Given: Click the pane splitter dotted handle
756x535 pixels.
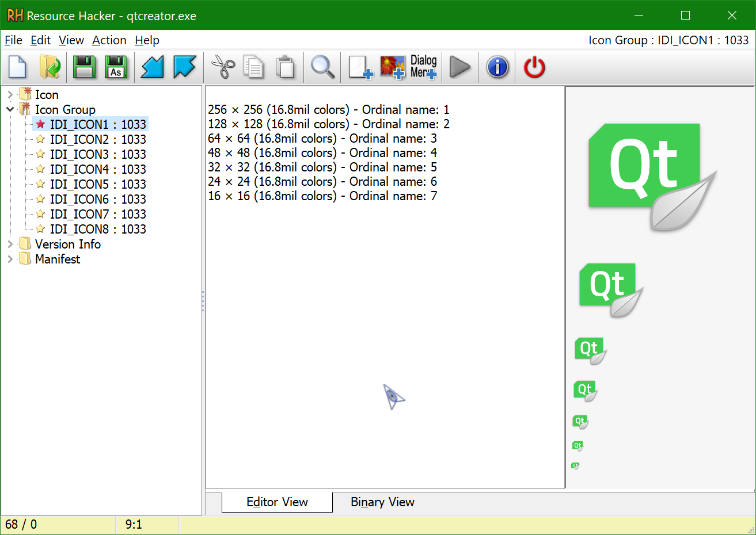Looking at the screenshot, I should click(x=203, y=301).
